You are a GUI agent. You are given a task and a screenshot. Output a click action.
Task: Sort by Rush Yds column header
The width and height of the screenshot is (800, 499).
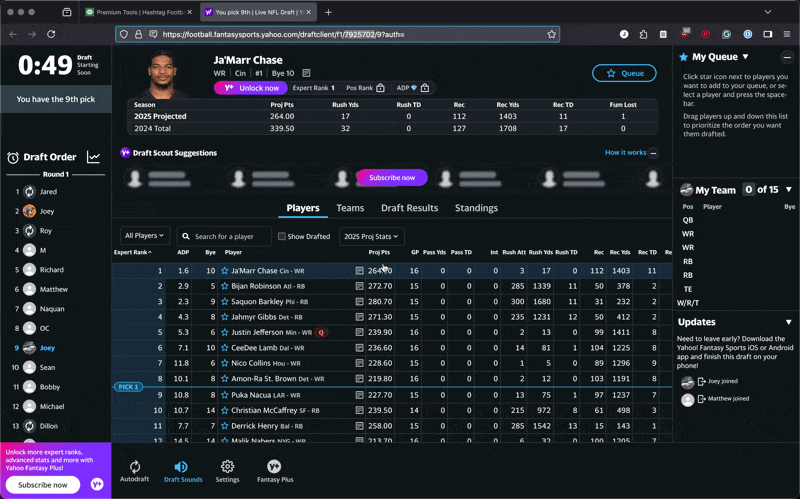coord(540,252)
